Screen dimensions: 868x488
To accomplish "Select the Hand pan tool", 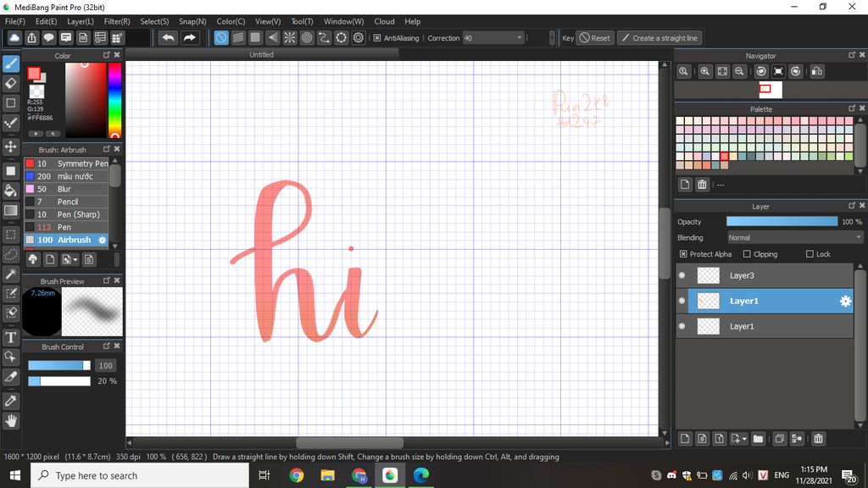I will point(10,421).
